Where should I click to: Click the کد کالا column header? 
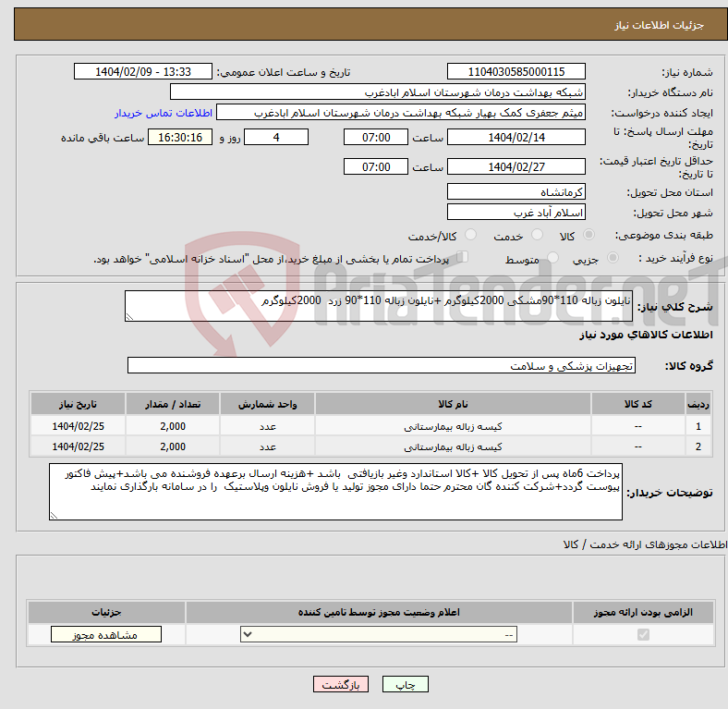click(638, 404)
